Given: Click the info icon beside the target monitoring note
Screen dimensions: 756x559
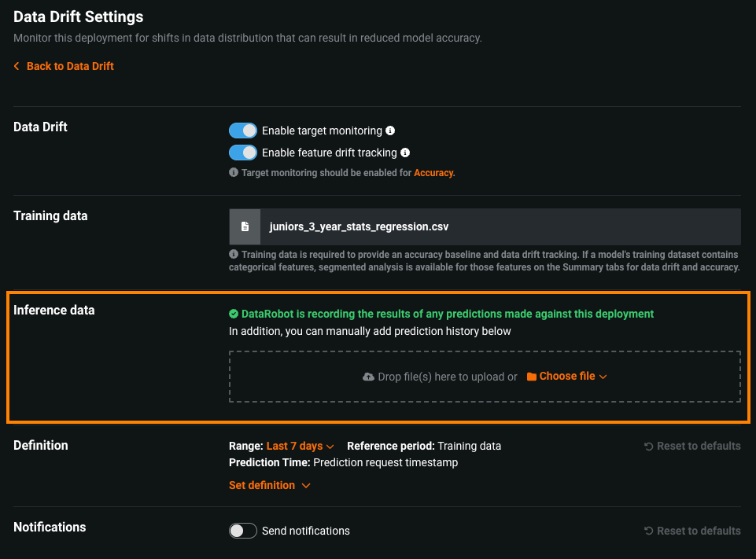Looking at the screenshot, I should point(234,172).
